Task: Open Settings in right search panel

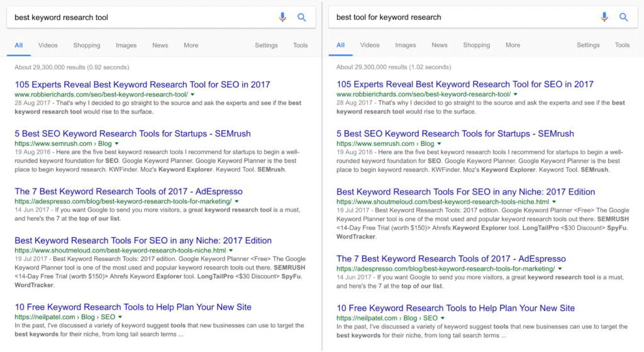Action: coord(588,45)
